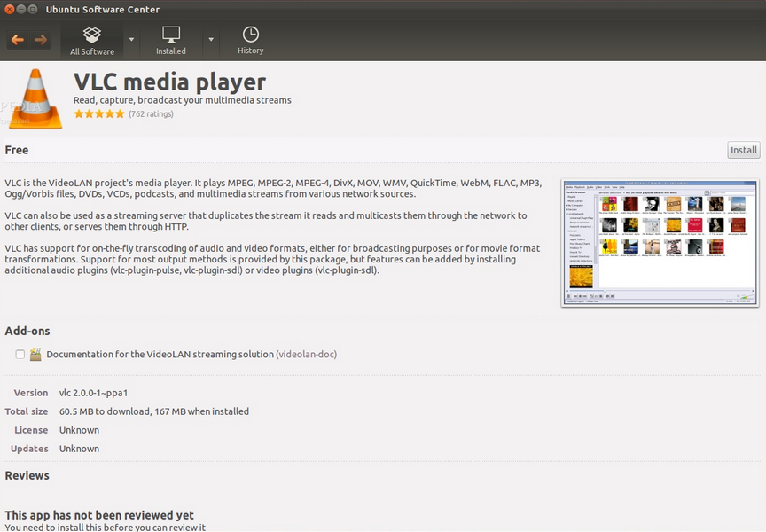Open the 762 ratings link
The image size is (766, 532).
pyautogui.click(x=151, y=114)
